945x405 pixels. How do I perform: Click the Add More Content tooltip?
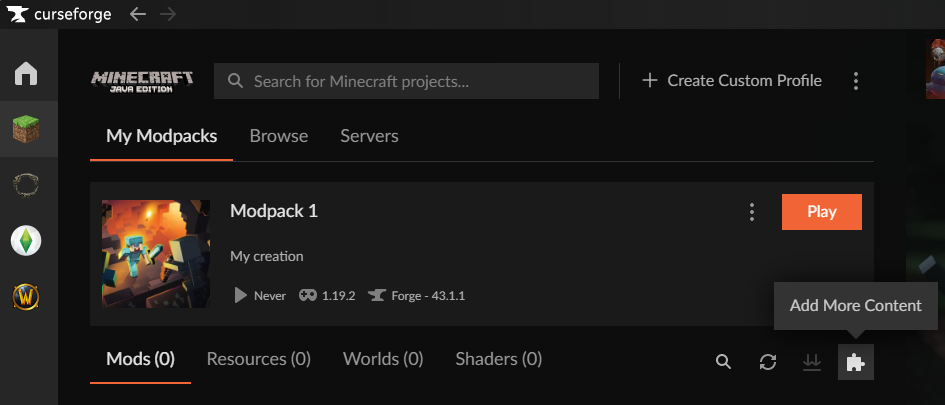[x=855, y=306]
